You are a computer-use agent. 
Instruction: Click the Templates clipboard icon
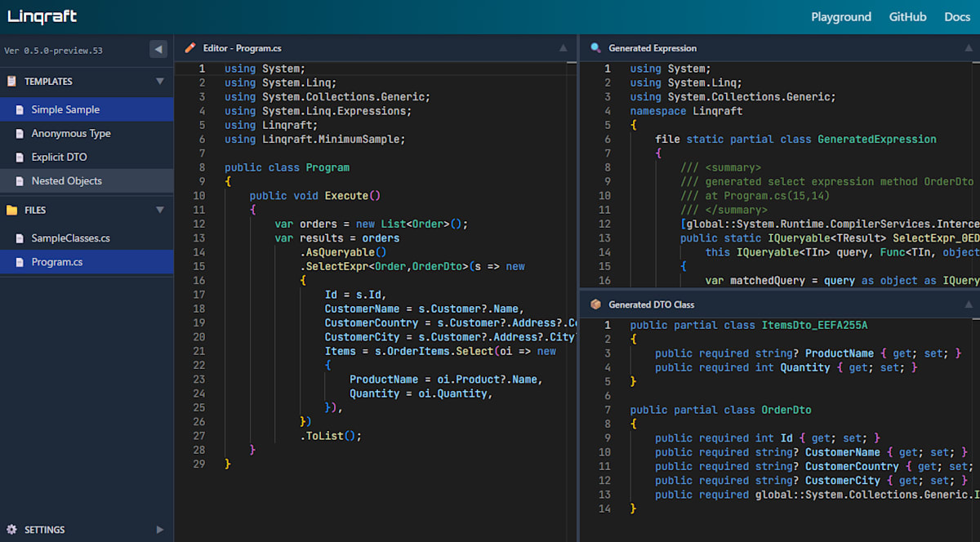click(x=11, y=82)
